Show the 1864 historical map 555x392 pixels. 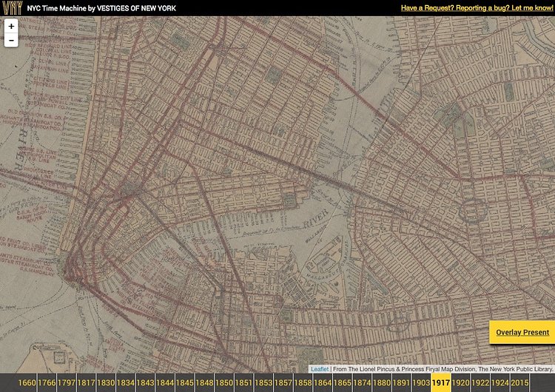point(323,382)
